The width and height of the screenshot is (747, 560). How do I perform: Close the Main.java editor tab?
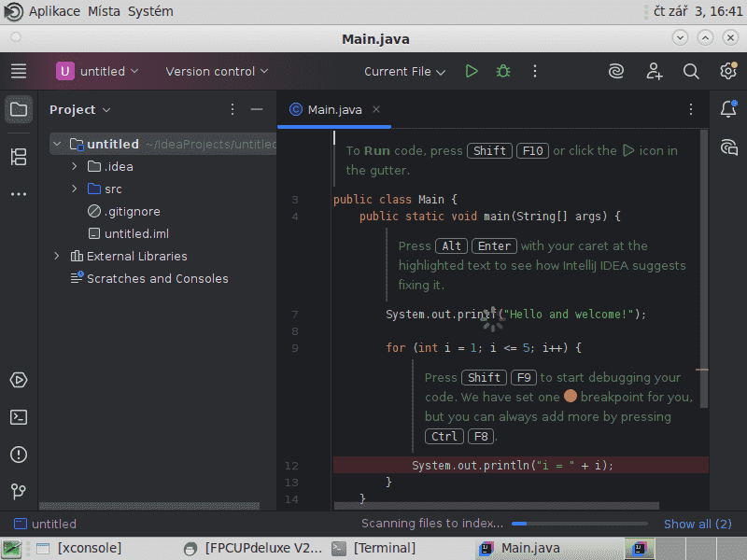(x=376, y=109)
